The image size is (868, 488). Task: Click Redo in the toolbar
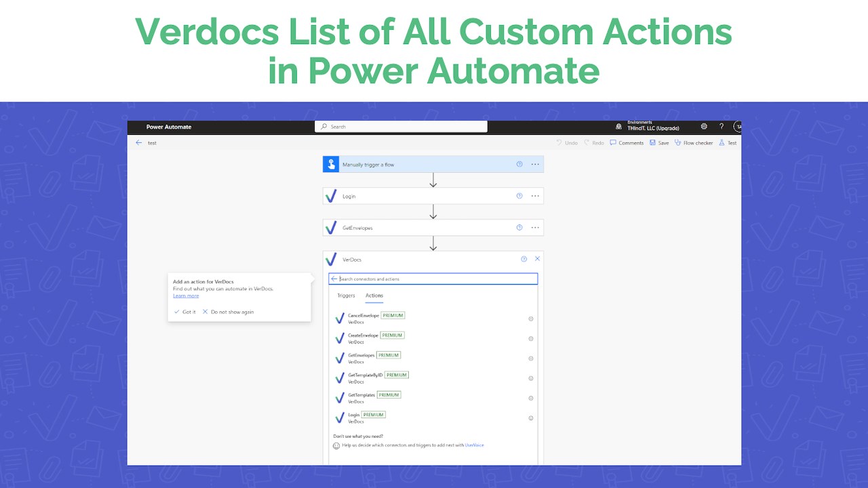point(593,143)
